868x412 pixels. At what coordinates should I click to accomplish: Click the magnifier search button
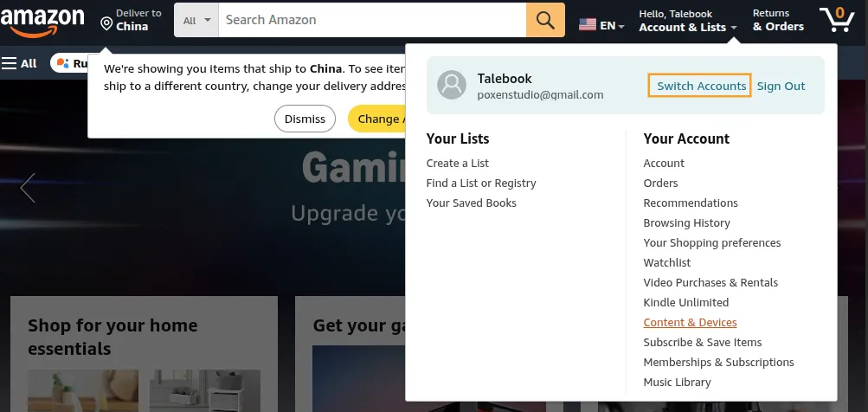coord(545,20)
